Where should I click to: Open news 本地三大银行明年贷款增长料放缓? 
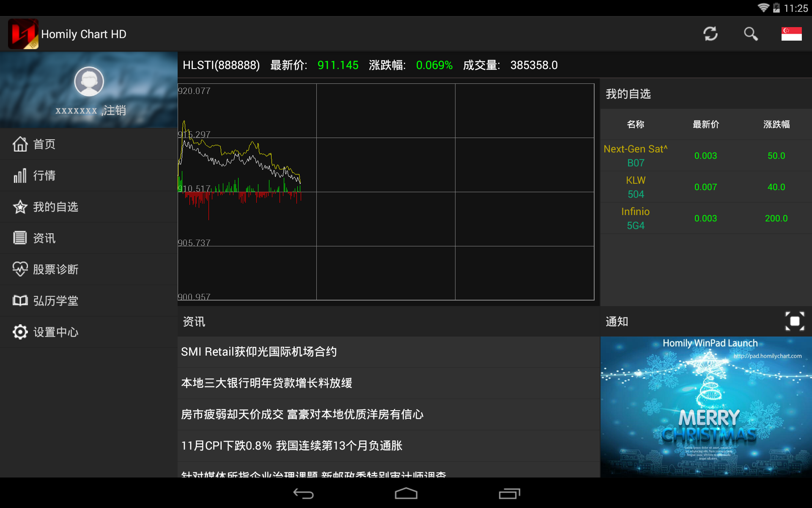click(389, 383)
